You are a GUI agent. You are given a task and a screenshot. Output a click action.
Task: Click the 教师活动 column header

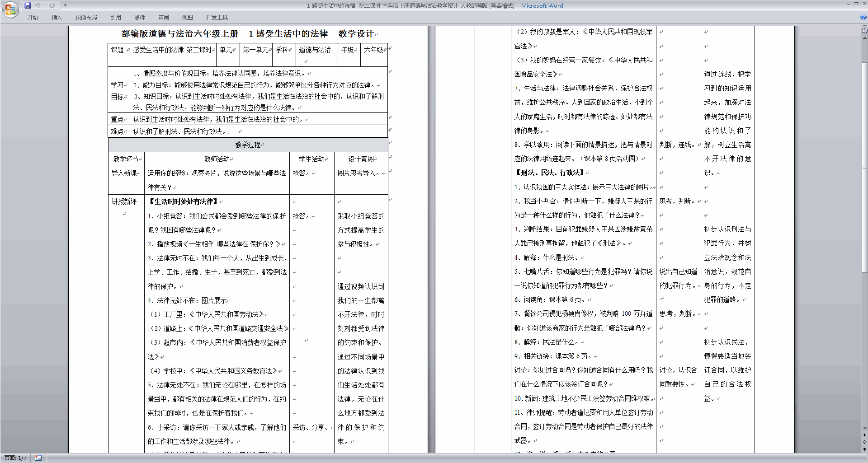tap(217, 159)
